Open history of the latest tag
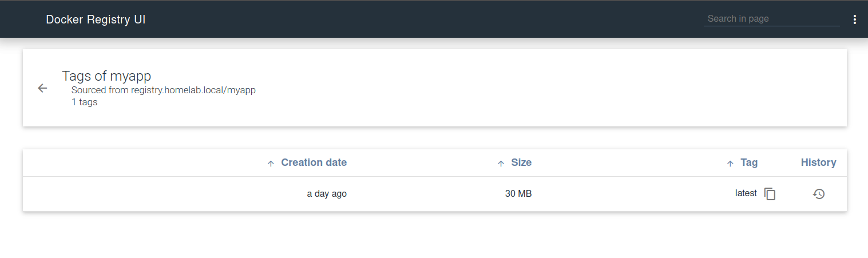Image resolution: width=868 pixels, height=258 pixels. [x=819, y=194]
